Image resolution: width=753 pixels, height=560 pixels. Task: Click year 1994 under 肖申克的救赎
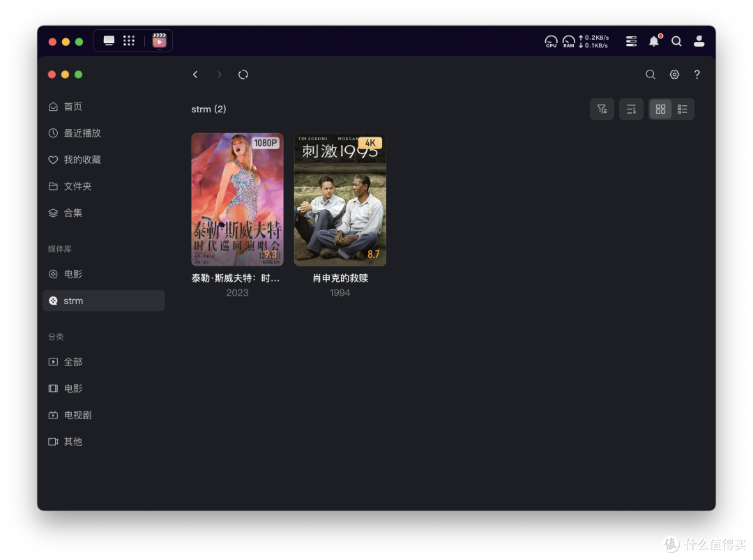(340, 293)
